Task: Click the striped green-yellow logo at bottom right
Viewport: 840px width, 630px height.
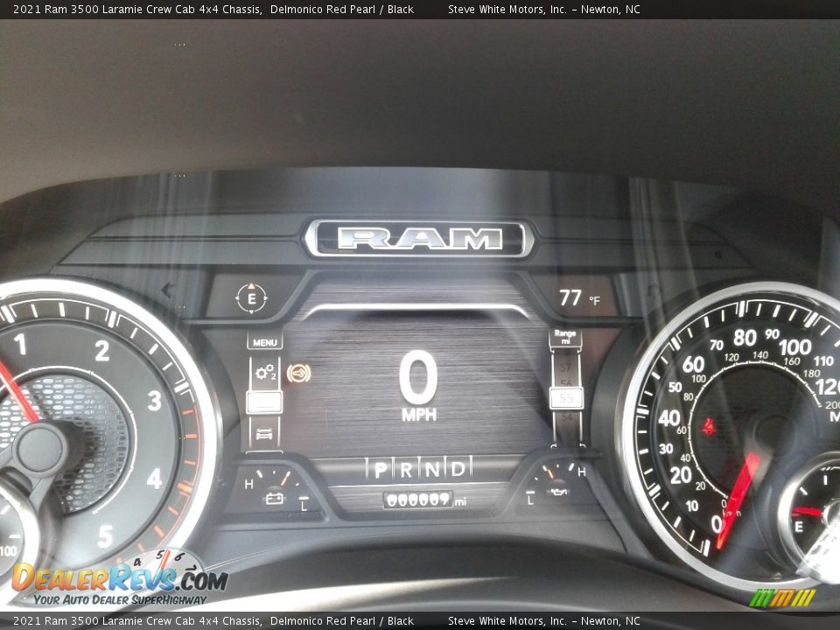Action: (782, 598)
